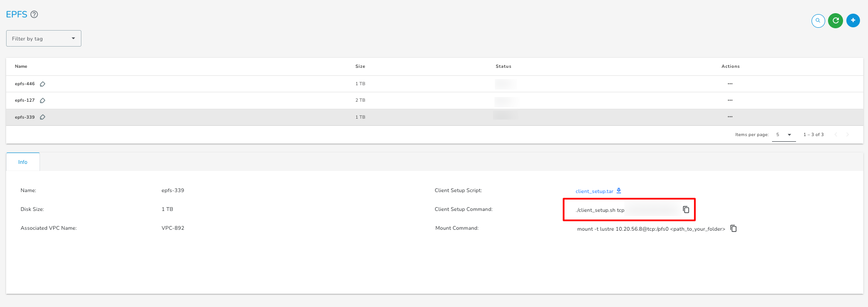Click the blue add EPFS button

pos(853,21)
